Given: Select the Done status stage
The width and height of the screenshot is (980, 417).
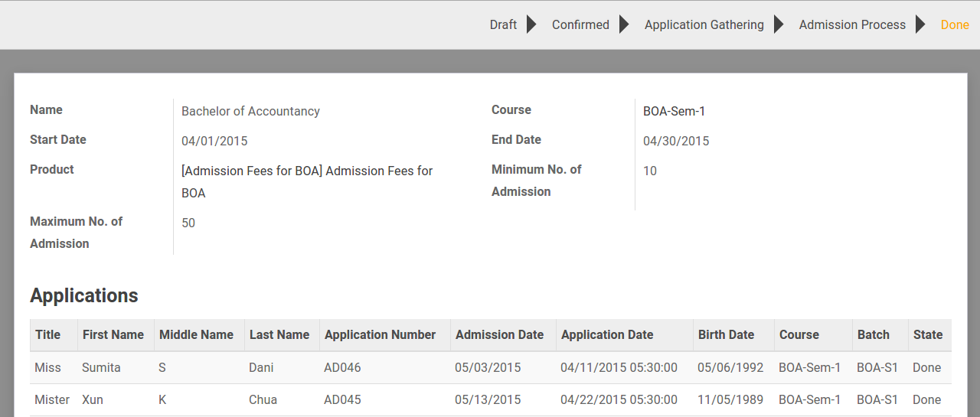Looking at the screenshot, I should click(955, 24).
